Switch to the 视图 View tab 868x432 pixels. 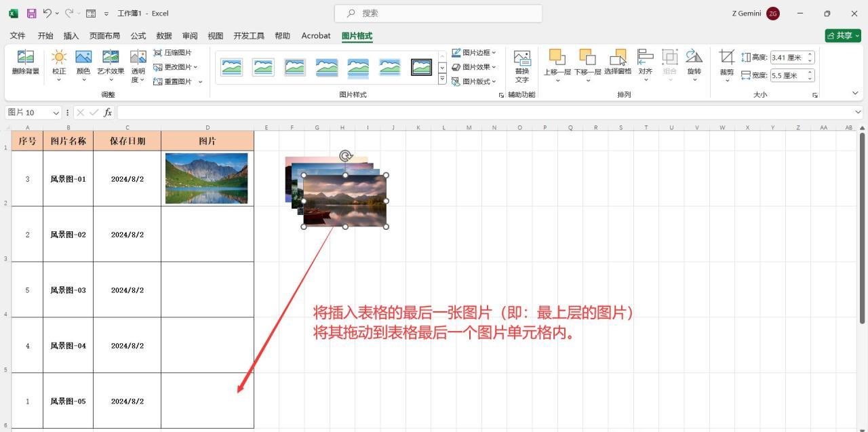pyautogui.click(x=216, y=36)
